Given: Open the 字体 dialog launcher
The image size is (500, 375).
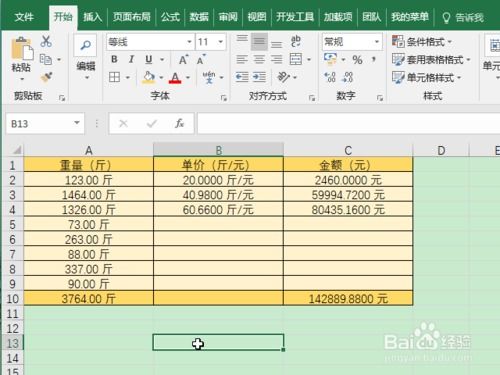Looking at the screenshot, I should point(224,98).
